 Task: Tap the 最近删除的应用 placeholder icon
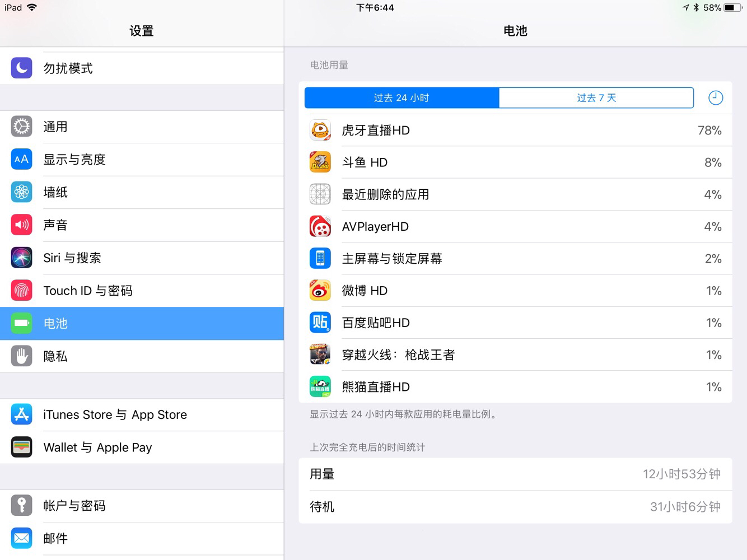(x=320, y=194)
